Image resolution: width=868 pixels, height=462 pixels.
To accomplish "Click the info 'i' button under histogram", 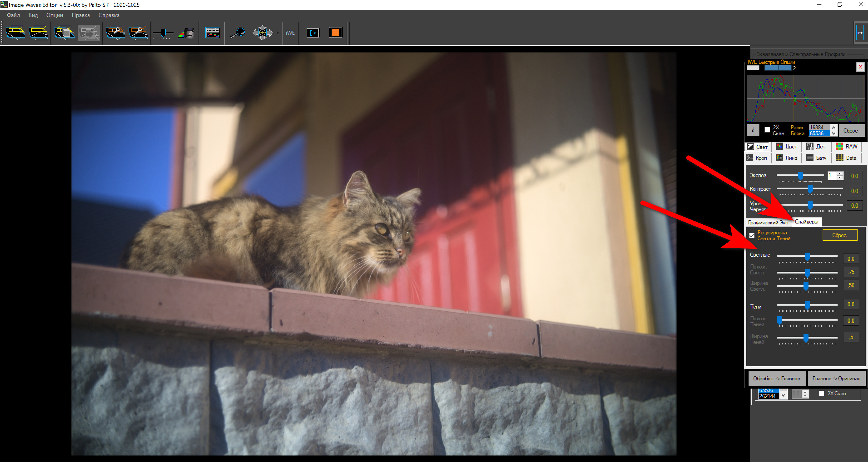I will point(752,130).
